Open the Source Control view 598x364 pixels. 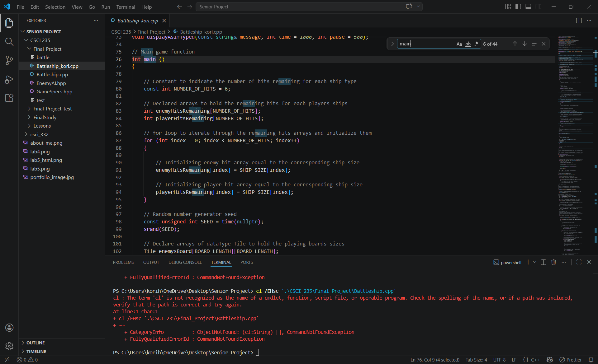coord(9,60)
